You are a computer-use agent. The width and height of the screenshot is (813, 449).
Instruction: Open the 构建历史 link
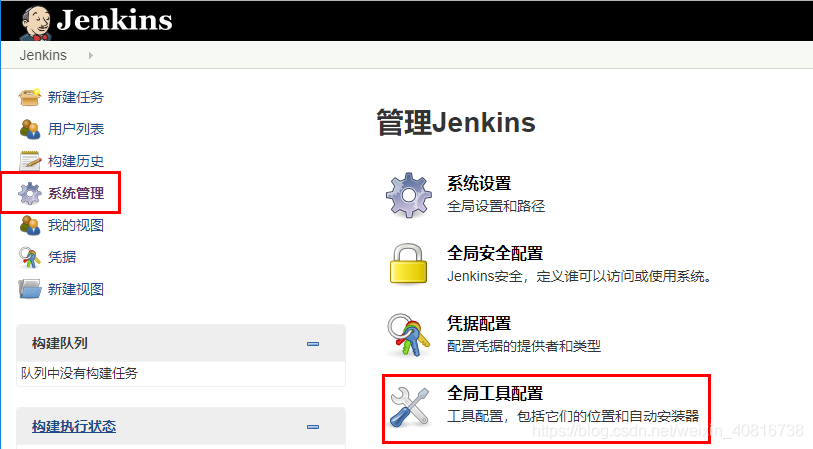pos(76,161)
